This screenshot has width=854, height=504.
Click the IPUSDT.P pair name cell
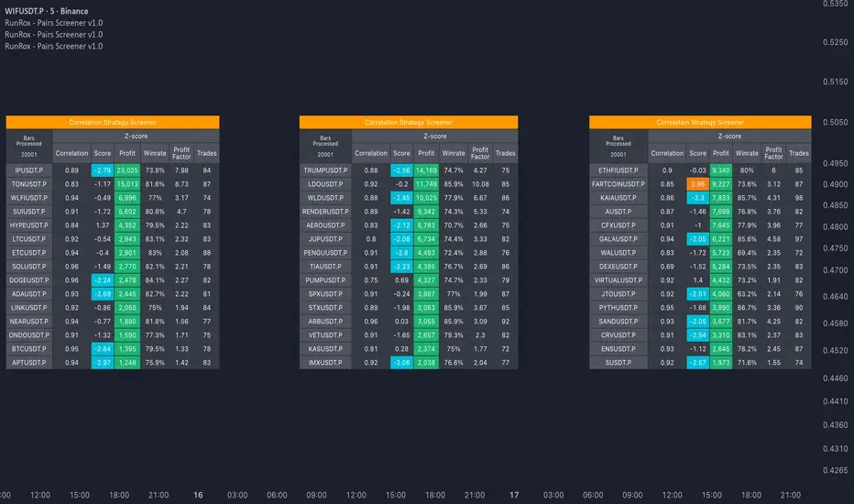pos(29,170)
